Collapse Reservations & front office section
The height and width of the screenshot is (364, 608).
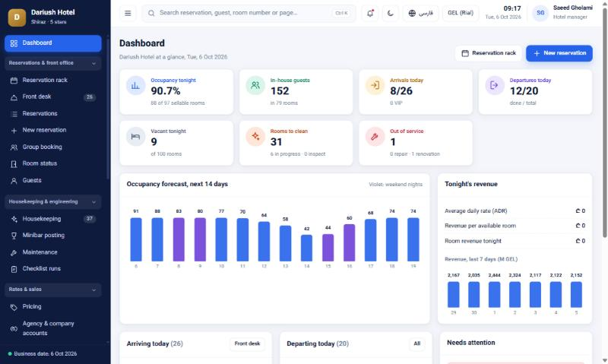[x=53, y=63]
